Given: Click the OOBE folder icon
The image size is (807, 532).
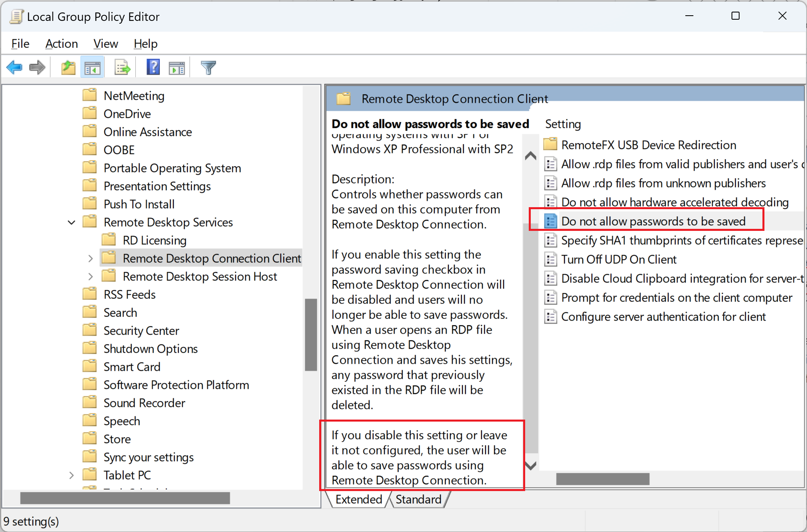Looking at the screenshot, I should (x=90, y=149).
